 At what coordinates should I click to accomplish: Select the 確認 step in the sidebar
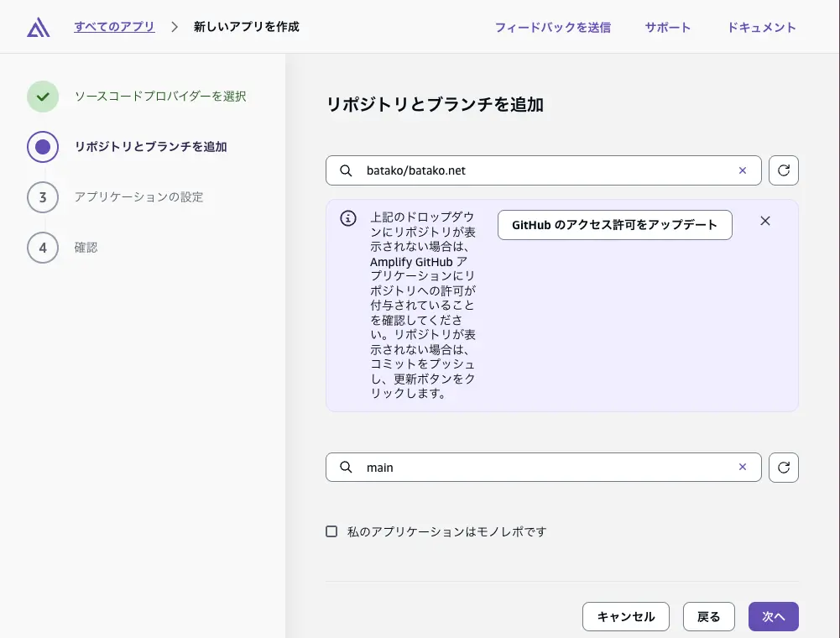pyautogui.click(x=85, y=247)
